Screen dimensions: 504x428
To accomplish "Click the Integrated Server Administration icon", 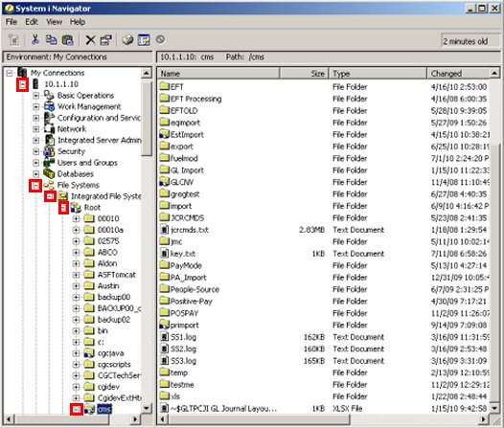I will [x=50, y=140].
